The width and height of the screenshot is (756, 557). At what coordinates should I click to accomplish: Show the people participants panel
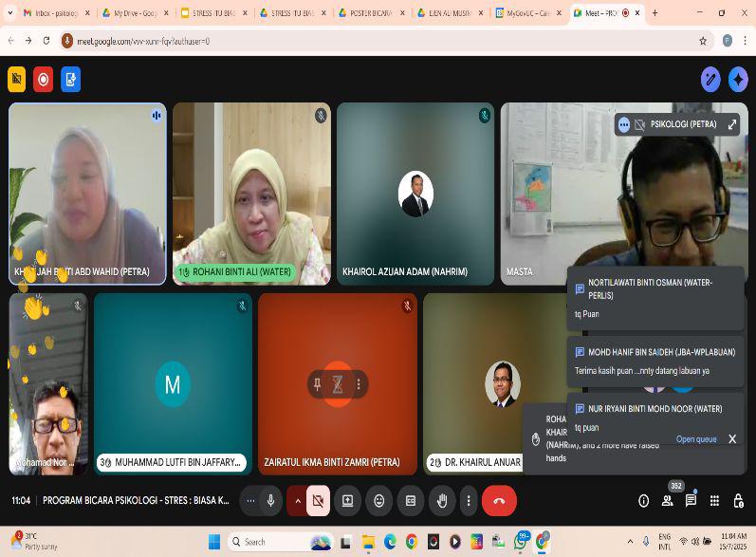click(668, 500)
